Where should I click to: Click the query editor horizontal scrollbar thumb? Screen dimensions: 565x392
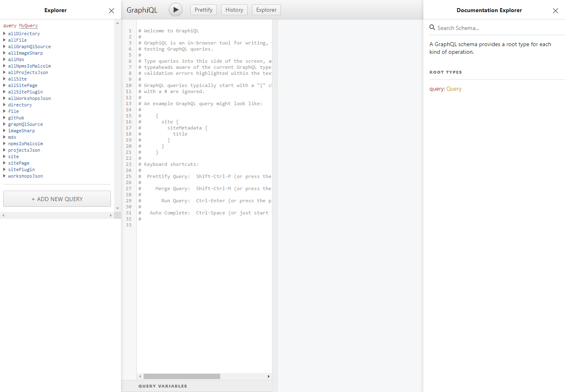point(182,376)
